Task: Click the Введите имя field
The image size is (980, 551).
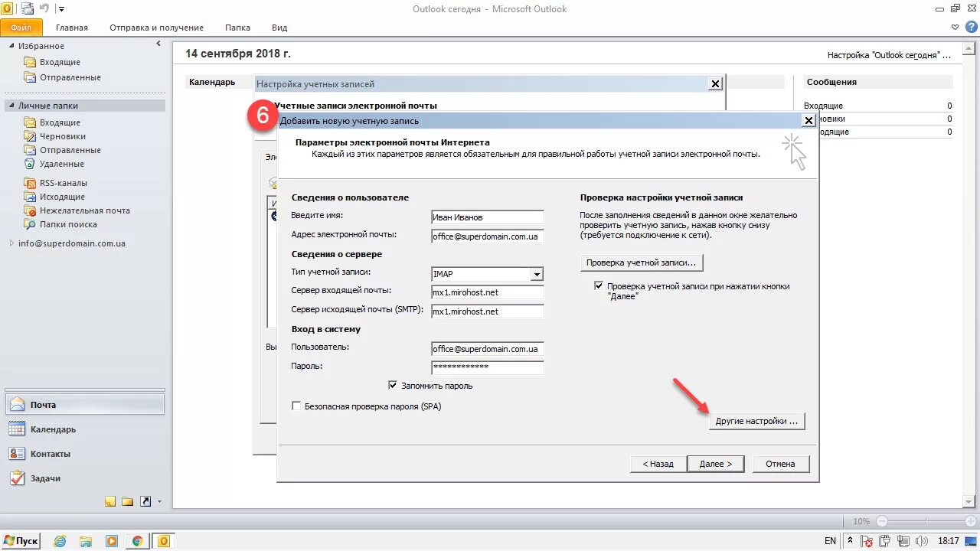Action: pyautogui.click(x=488, y=217)
